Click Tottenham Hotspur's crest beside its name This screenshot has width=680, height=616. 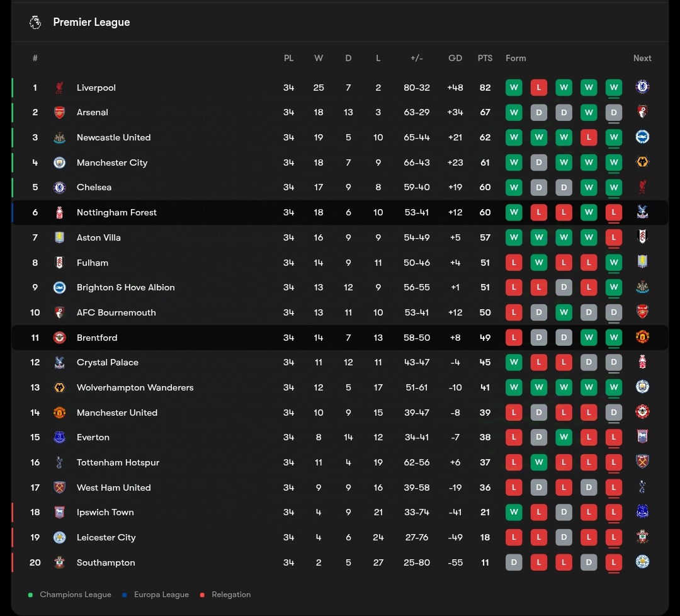[59, 462]
